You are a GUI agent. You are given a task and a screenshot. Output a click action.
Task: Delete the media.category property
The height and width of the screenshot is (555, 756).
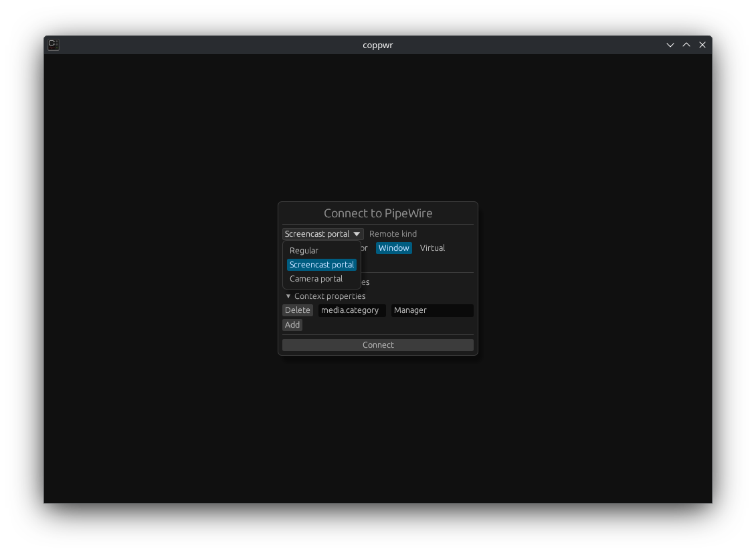click(298, 310)
